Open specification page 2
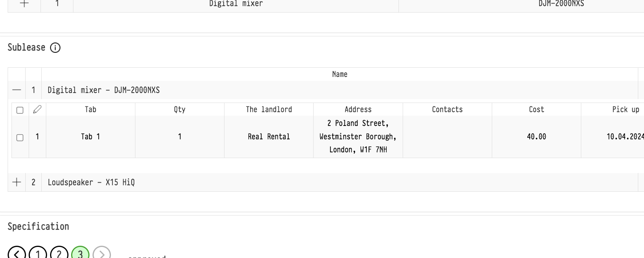The height and width of the screenshot is (258, 644). click(59, 254)
